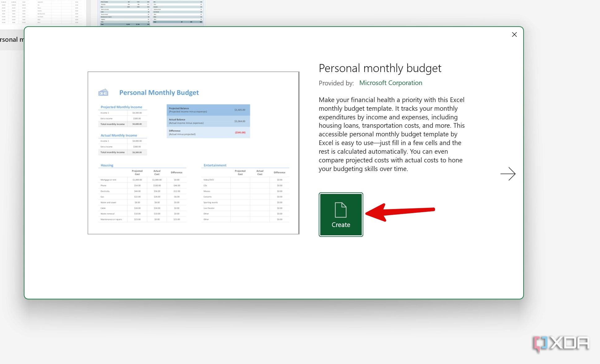
Task: Click the red ($341.00) Difference value
Action: (240, 132)
